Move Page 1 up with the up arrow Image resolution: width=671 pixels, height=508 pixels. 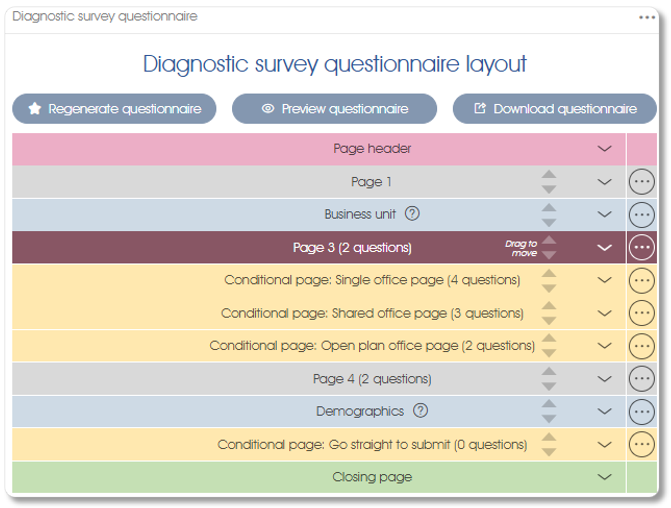point(549,175)
